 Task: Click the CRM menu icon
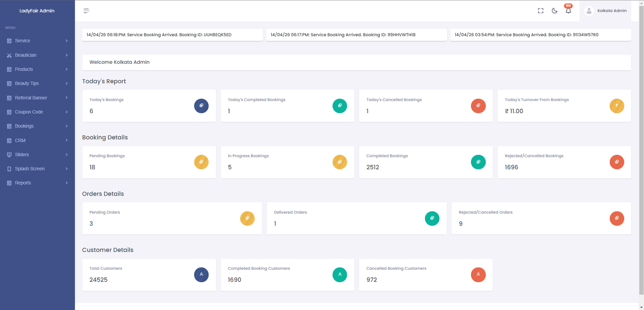pyautogui.click(x=9, y=141)
